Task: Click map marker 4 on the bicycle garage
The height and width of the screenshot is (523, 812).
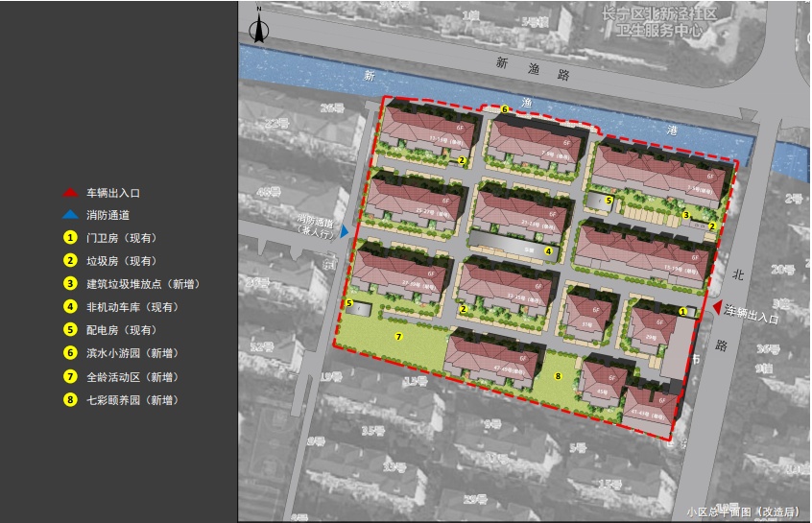Action: click(x=548, y=251)
